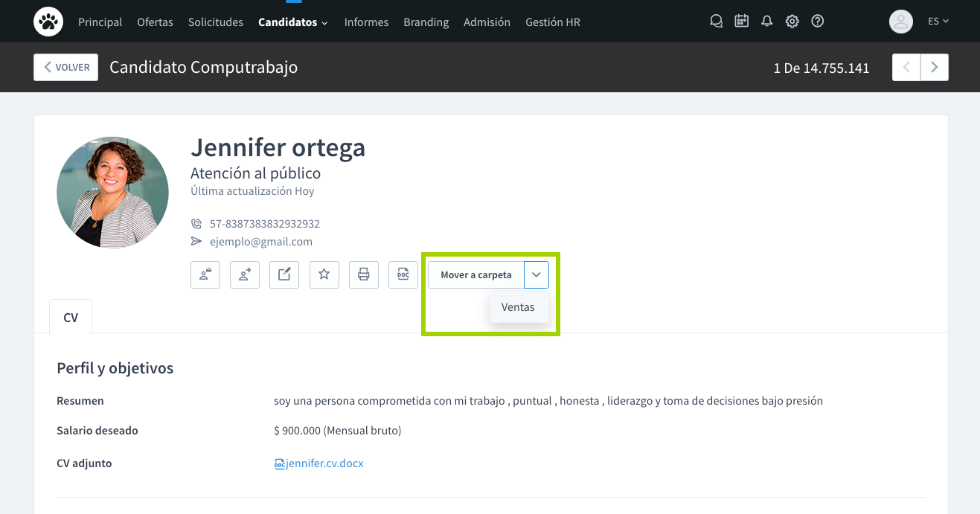Download the CV using the DOC icon
The width and height of the screenshot is (980, 514).
403,274
